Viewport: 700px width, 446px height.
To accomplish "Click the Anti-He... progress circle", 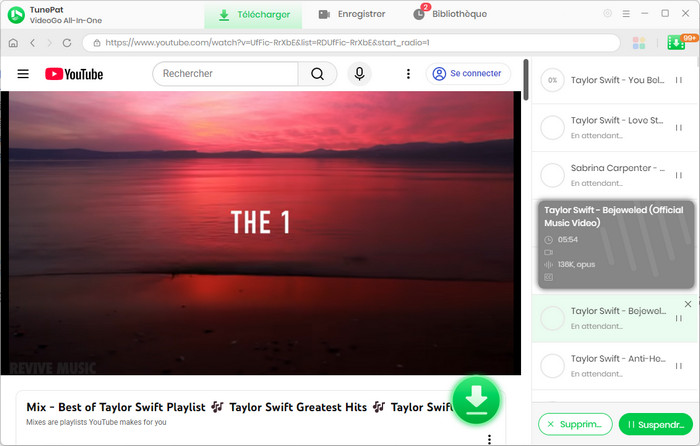I will pos(553,366).
